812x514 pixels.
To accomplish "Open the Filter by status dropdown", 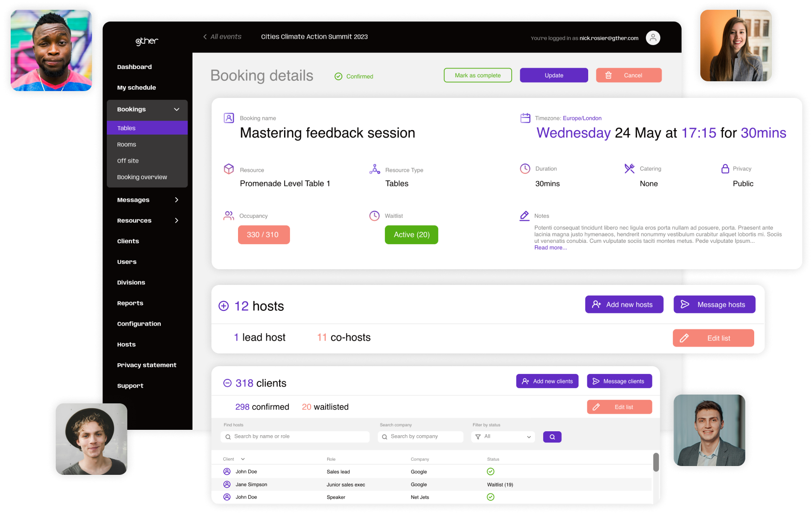I will pos(502,437).
